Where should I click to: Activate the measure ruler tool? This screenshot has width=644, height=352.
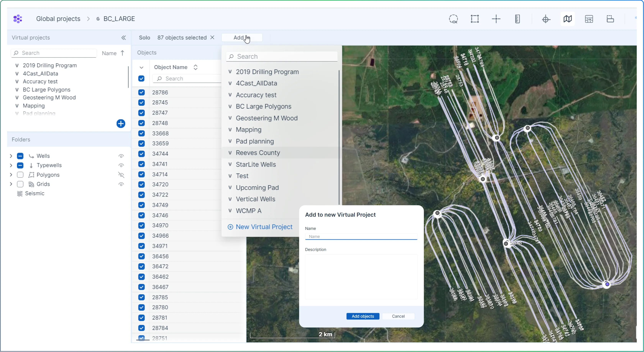coord(518,19)
